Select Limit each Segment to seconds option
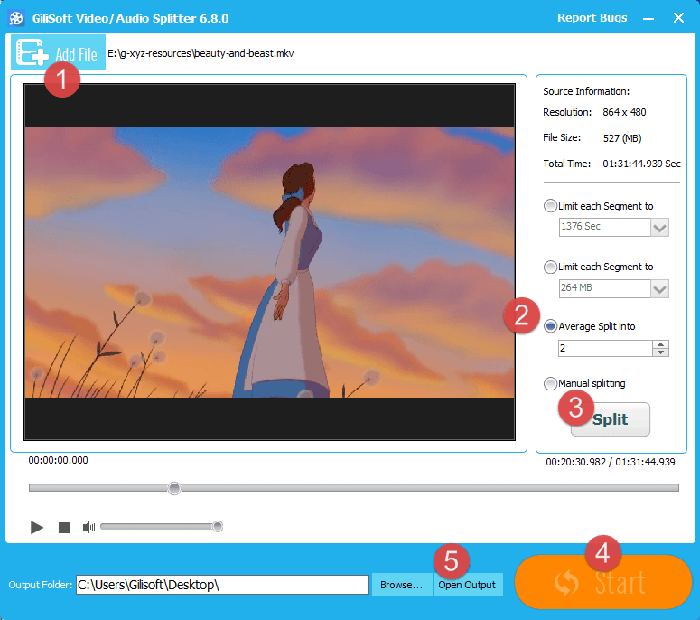This screenshot has height=620, width=700. 550,207
